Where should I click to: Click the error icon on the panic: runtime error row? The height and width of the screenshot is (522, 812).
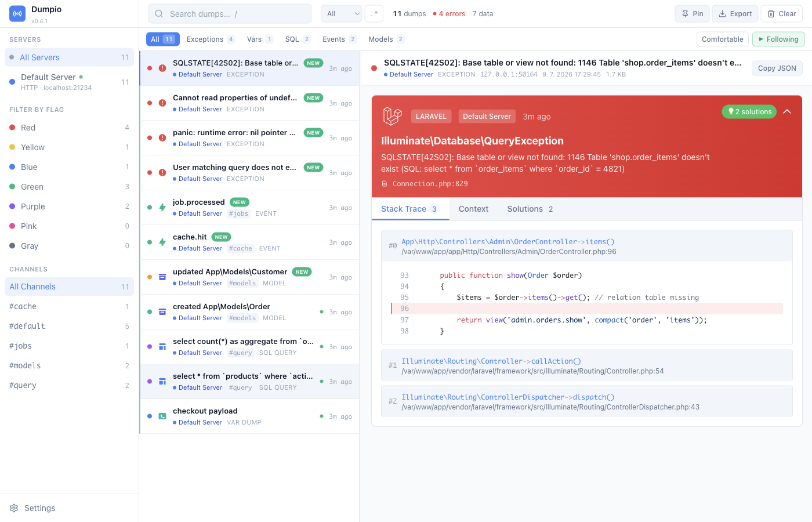162,138
